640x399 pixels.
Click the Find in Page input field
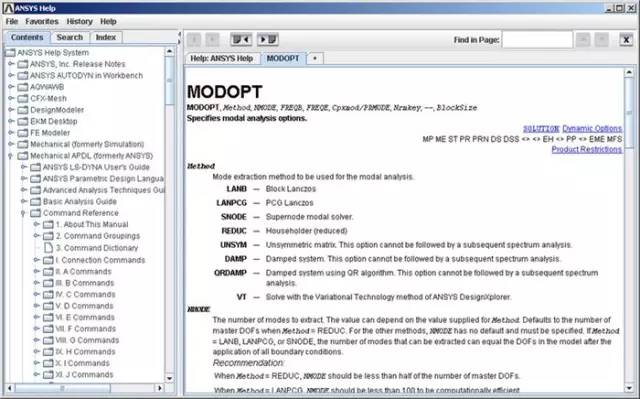pyautogui.click(x=537, y=40)
